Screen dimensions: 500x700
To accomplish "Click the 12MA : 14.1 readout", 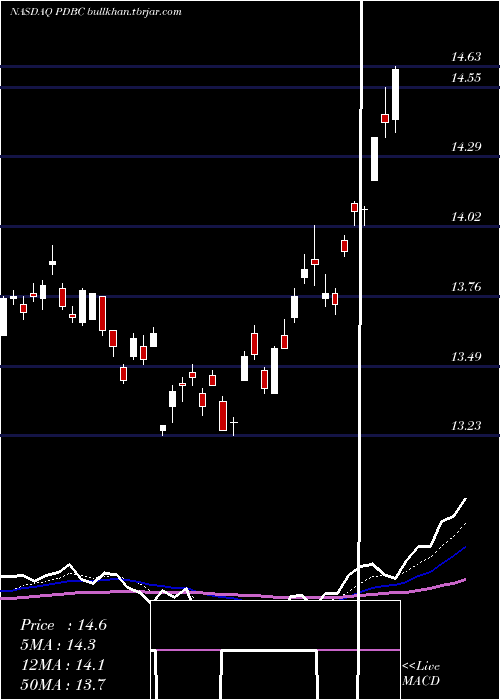I will (x=63, y=664).
